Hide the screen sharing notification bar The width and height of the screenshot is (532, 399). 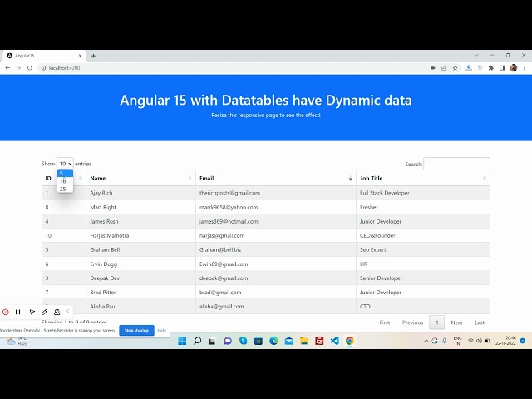coord(162,331)
